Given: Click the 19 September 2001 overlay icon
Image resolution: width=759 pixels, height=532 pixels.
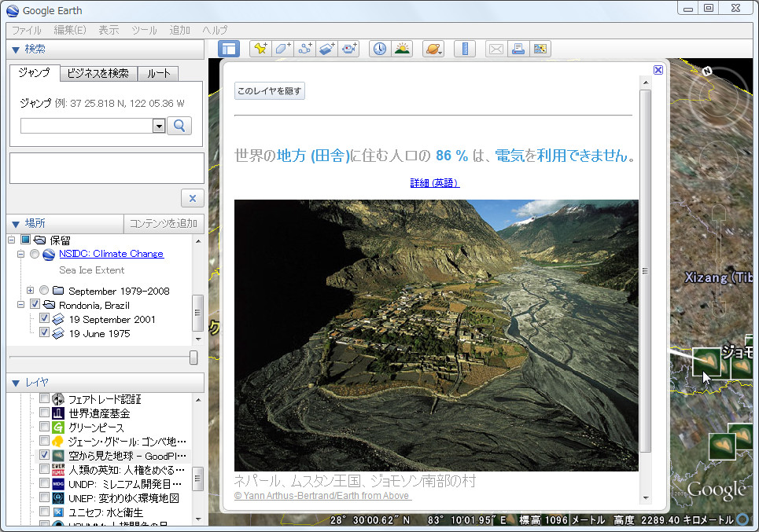Looking at the screenshot, I should pos(58,319).
